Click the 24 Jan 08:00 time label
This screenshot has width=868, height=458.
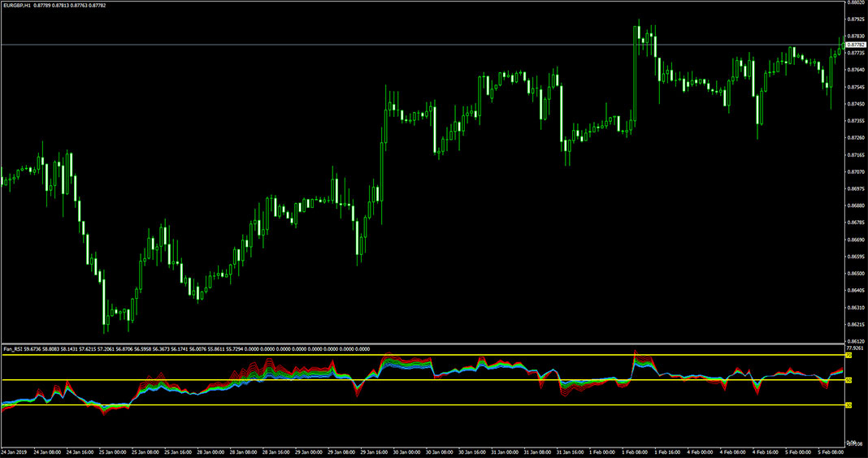(46, 452)
